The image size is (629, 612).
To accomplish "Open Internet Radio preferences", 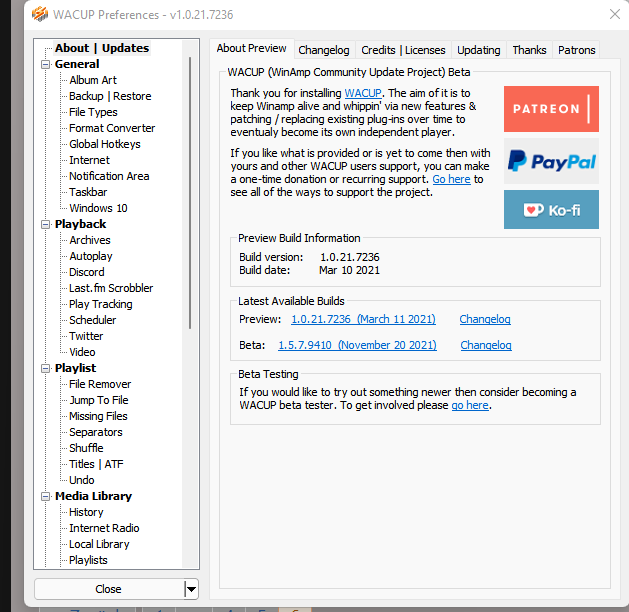I will [x=104, y=528].
